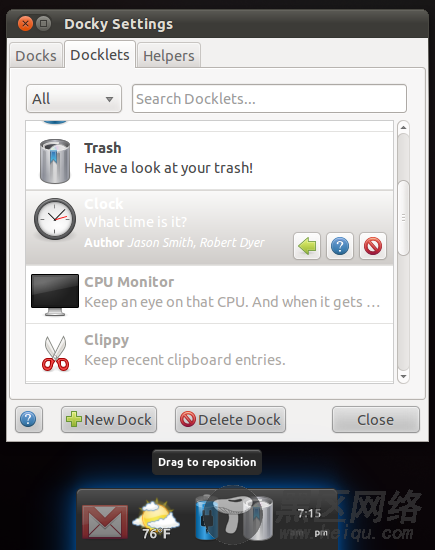435x550 pixels.
Task: Click the green arrow button on Clock row
Action: tap(307, 246)
